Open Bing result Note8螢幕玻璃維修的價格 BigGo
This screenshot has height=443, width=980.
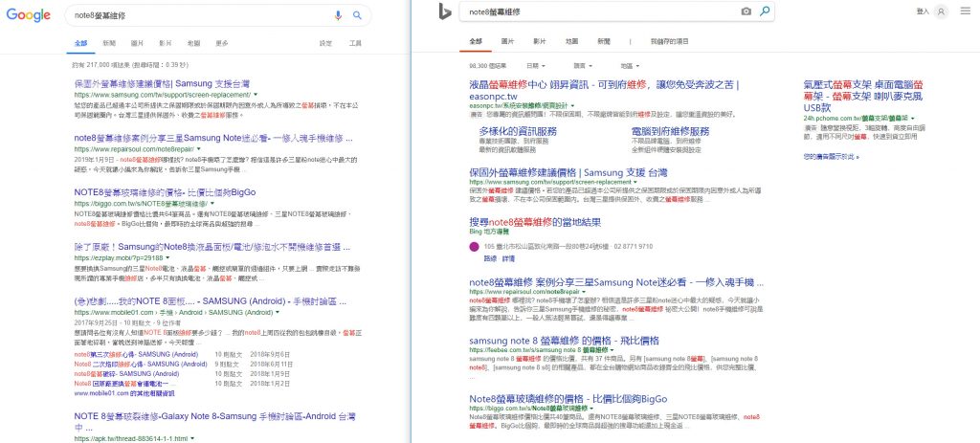(568, 399)
